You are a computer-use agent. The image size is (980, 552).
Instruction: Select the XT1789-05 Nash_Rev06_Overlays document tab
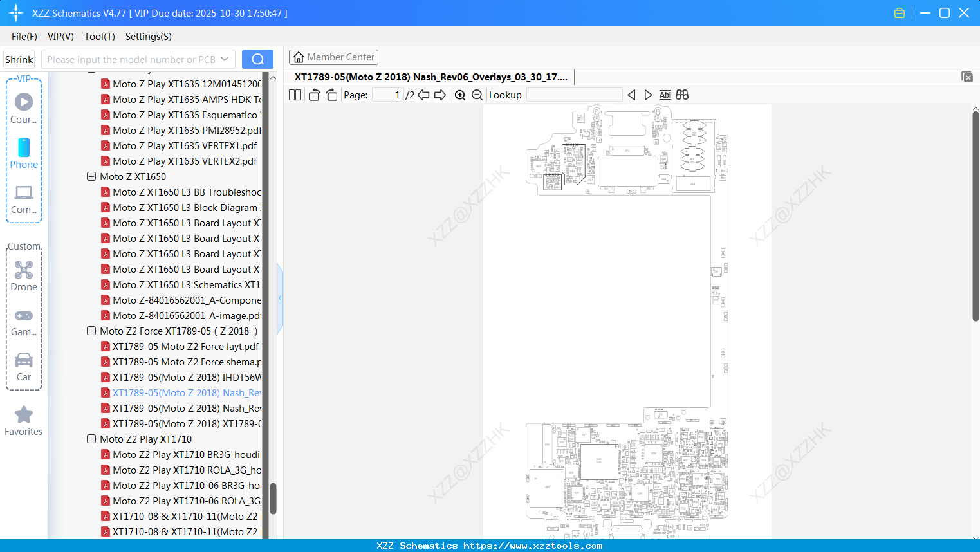pyautogui.click(x=431, y=77)
